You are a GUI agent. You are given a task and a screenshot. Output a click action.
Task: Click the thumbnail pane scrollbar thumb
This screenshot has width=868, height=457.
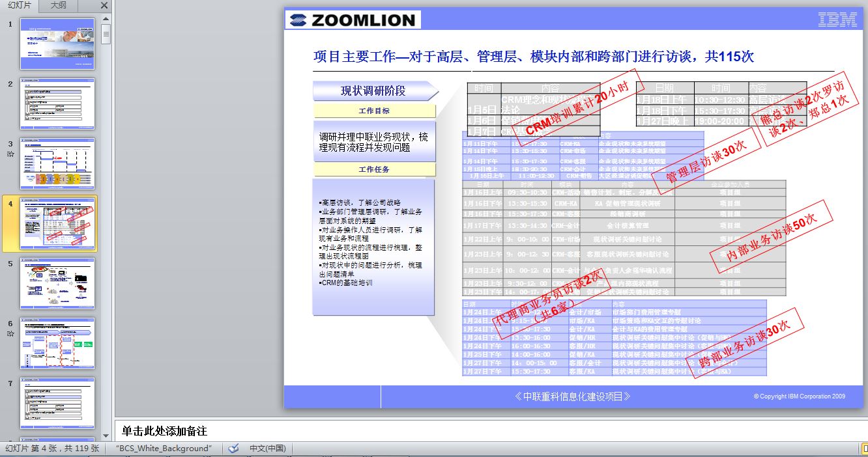click(106, 33)
